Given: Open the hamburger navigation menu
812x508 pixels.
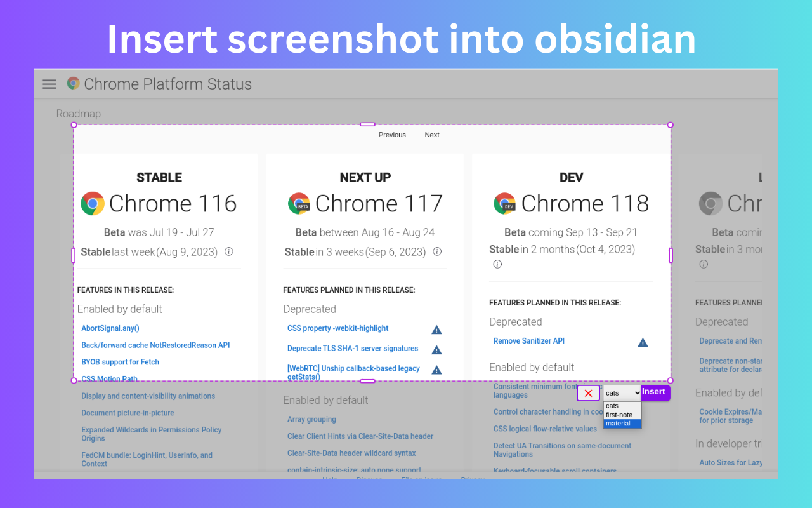Looking at the screenshot, I should 49,83.
